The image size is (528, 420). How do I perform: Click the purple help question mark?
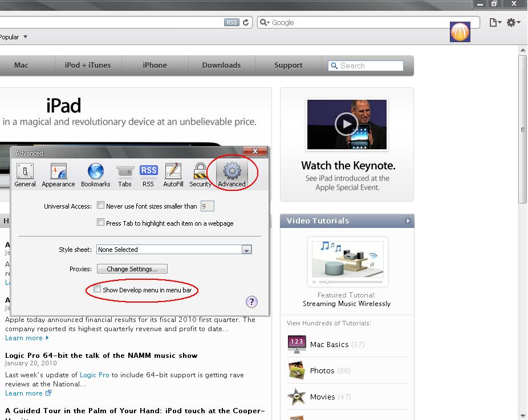(252, 302)
